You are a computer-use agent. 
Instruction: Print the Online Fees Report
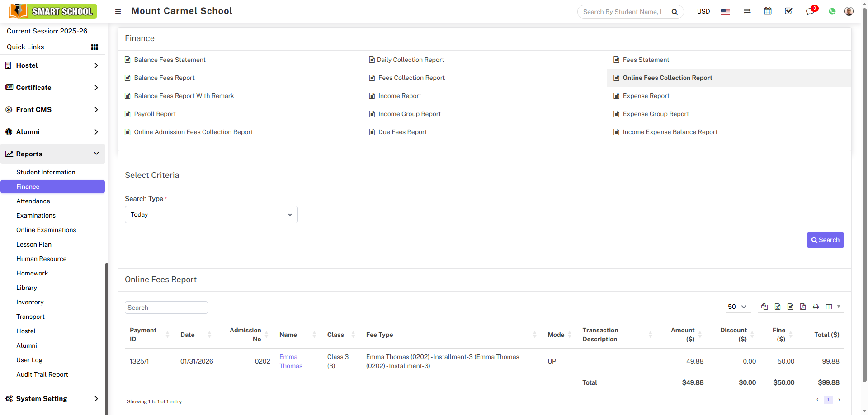tap(816, 307)
